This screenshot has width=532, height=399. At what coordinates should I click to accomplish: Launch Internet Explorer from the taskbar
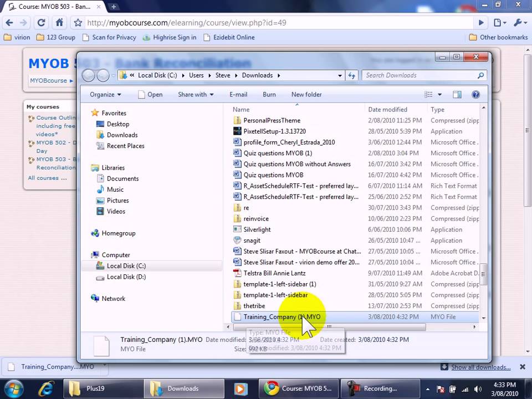(46, 388)
